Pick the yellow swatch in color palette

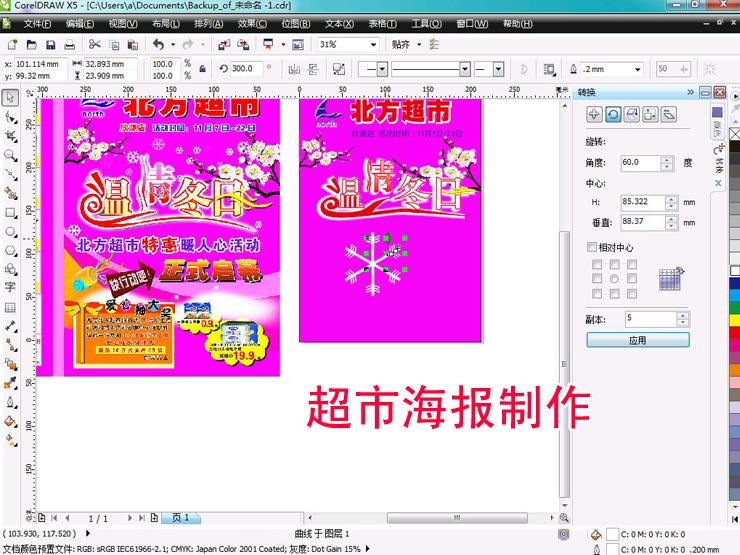coord(733,322)
